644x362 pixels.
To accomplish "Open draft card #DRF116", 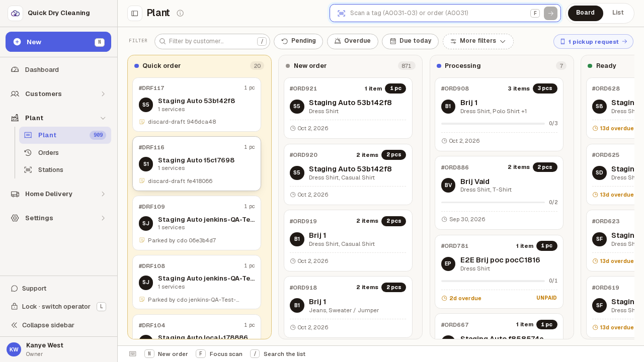I will click(197, 164).
